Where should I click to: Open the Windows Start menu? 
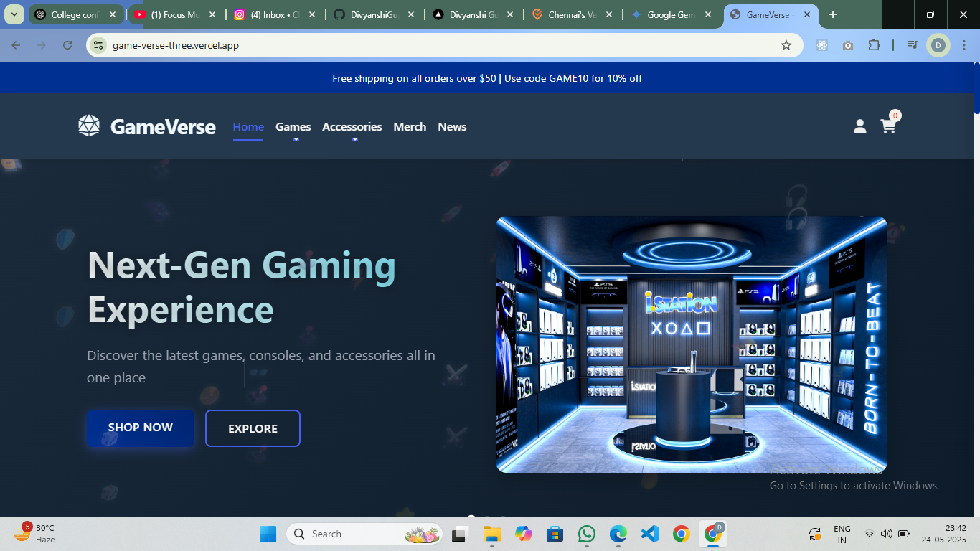(268, 534)
